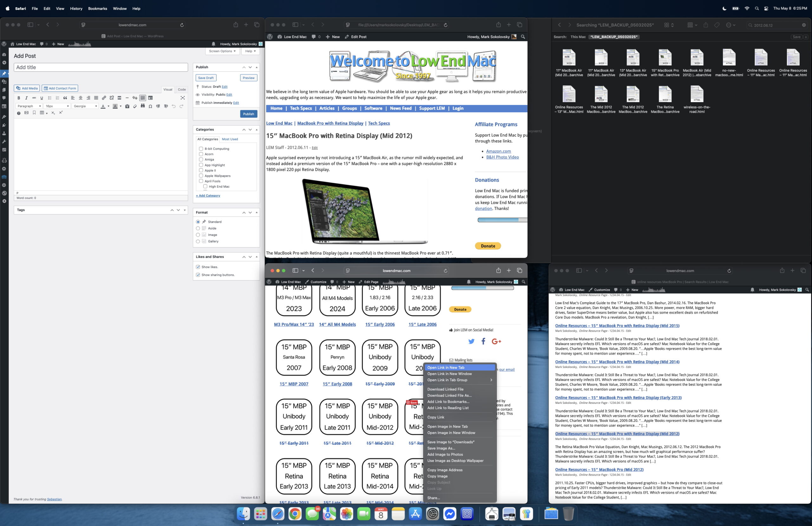Screen dimensions: 812x526
Task: Check the Amiga category checkbox
Action: coord(201,160)
